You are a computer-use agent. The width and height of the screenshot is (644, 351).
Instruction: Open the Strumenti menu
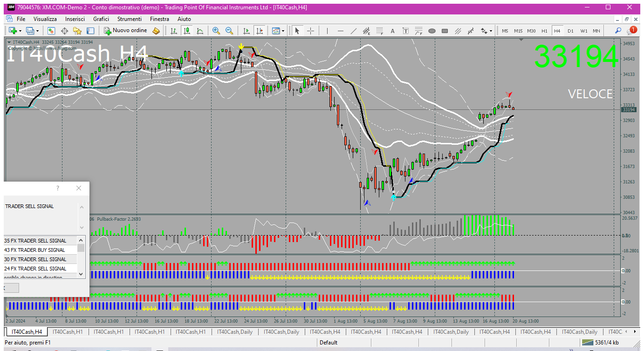(x=130, y=19)
